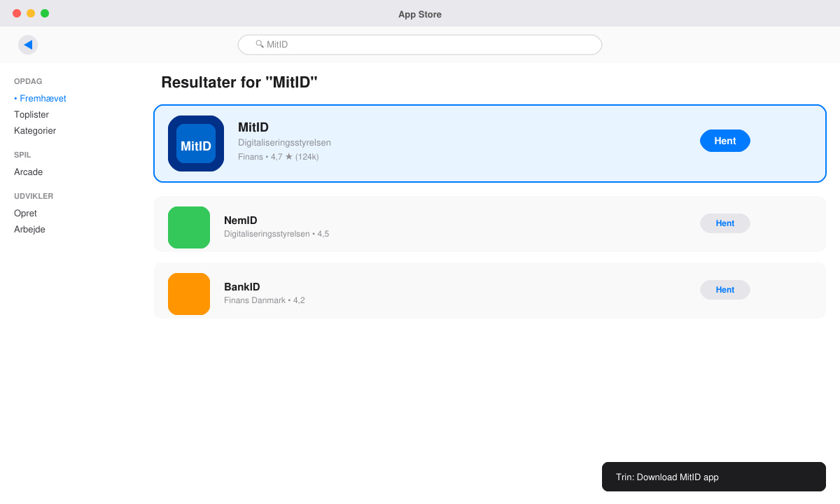Go back using the blue arrow button

tap(28, 45)
